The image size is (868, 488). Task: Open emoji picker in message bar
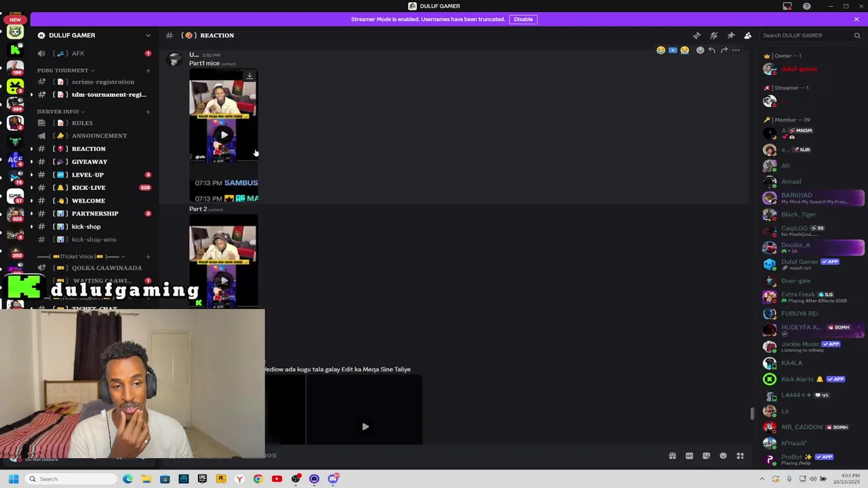tap(723, 456)
